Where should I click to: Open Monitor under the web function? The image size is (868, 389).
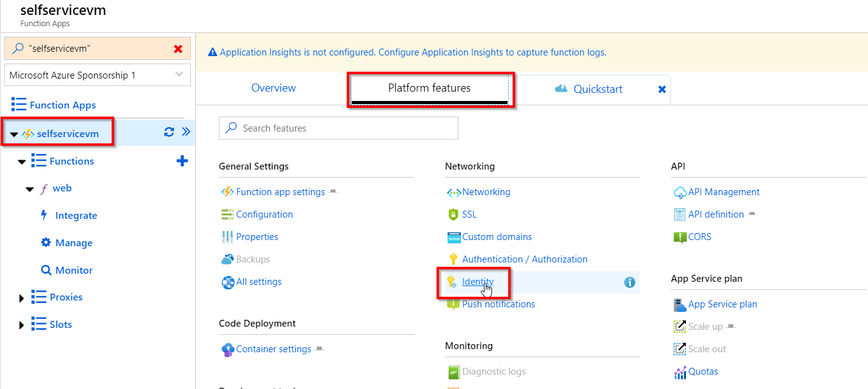pos(74,271)
